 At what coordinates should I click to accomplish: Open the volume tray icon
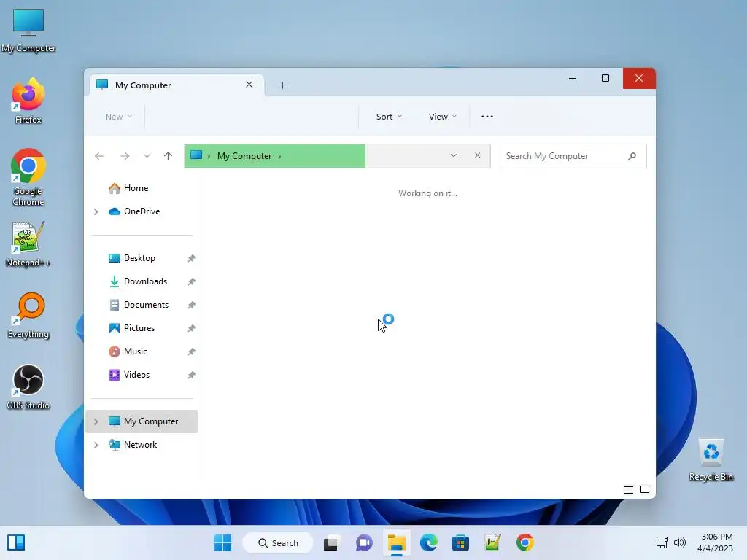(x=680, y=542)
